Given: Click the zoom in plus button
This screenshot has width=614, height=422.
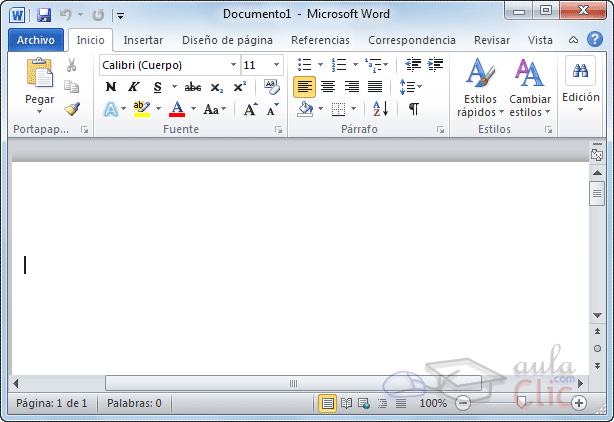Looking at the screenshot, I should 579,403.
